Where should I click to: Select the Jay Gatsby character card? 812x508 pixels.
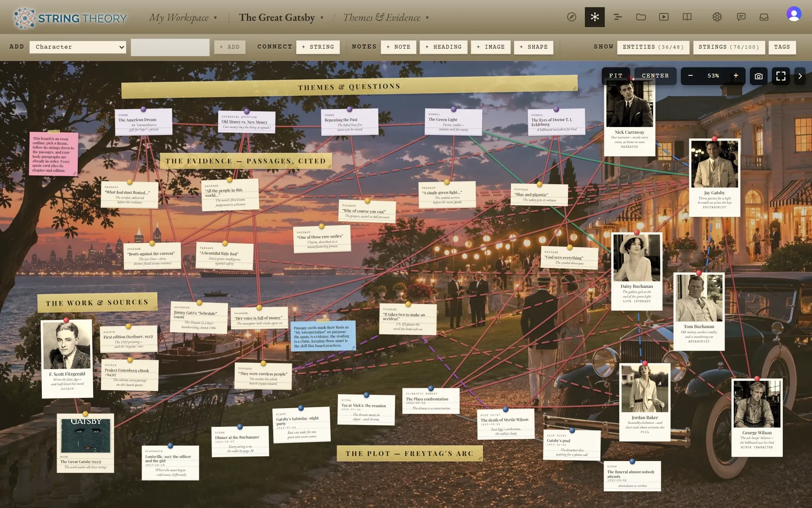click(714, 177)
